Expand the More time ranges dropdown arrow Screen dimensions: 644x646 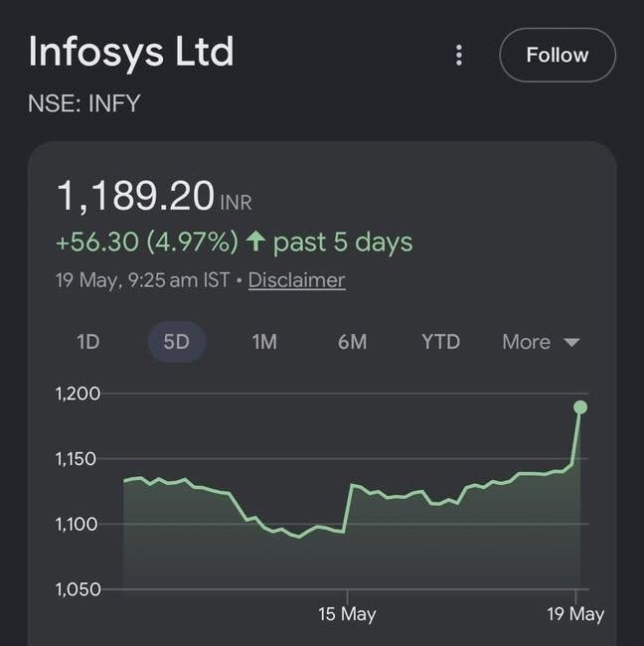[571, 342]
